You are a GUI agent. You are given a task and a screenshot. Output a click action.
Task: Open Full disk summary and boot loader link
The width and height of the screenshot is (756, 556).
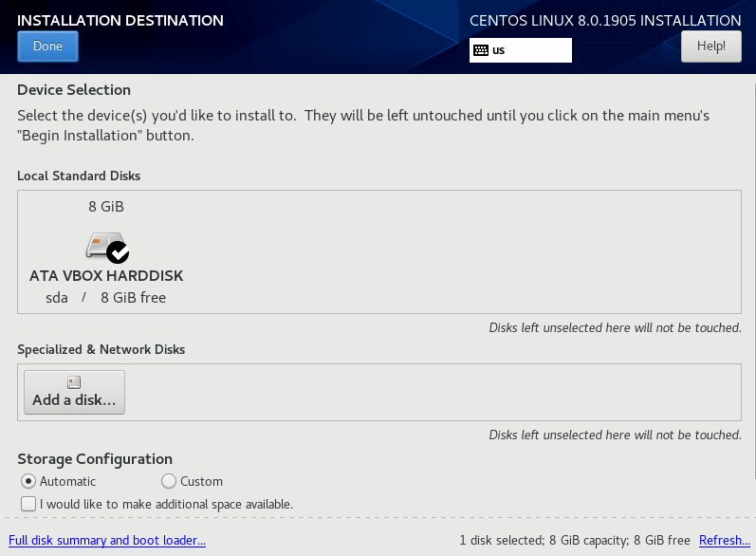click(107, 540)
